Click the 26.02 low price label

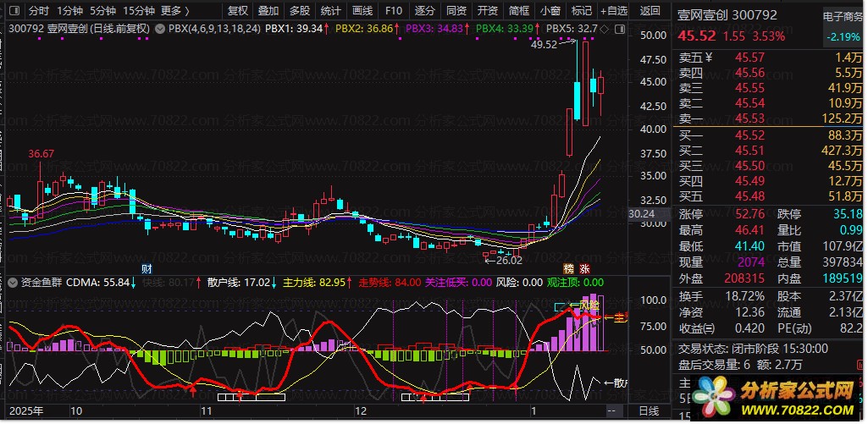pyautogui.click(x=509, y=260)
